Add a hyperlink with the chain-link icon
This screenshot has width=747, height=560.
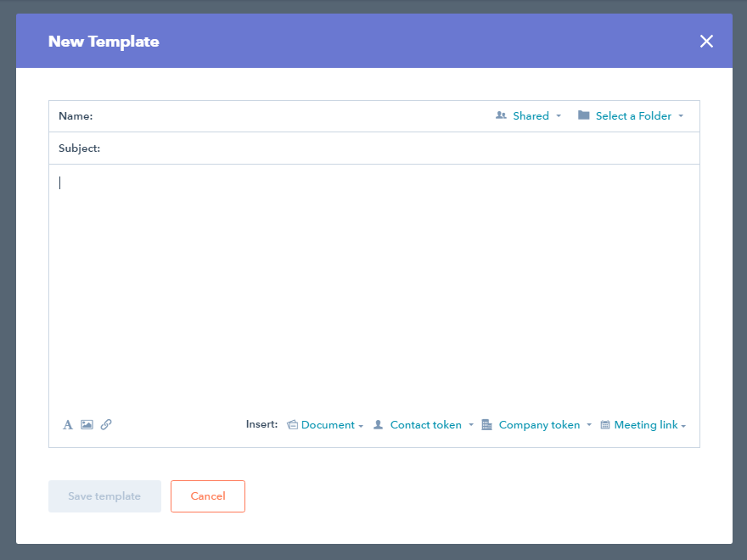pyautogui.click(x=106, y=424)
